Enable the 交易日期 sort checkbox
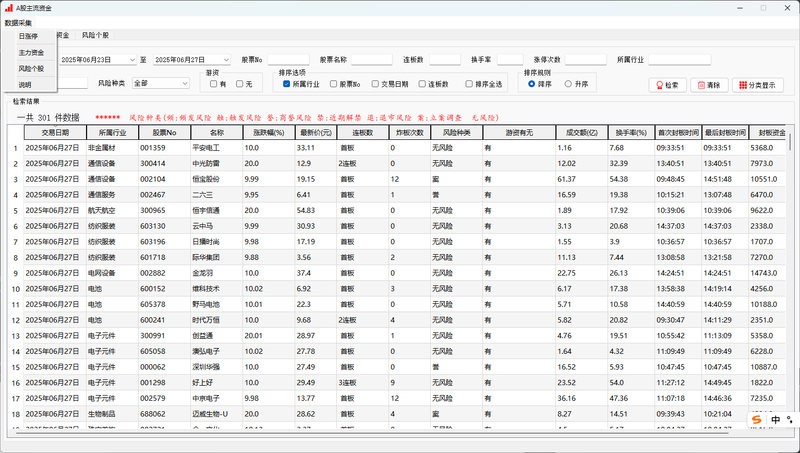The image size is (800, 453). click(x=375, y=84)
